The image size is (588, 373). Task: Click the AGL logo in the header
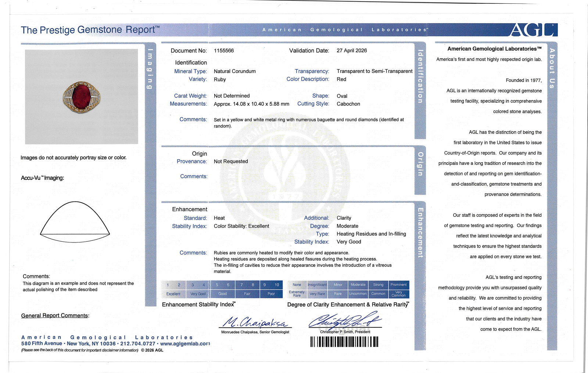point(534,30)
